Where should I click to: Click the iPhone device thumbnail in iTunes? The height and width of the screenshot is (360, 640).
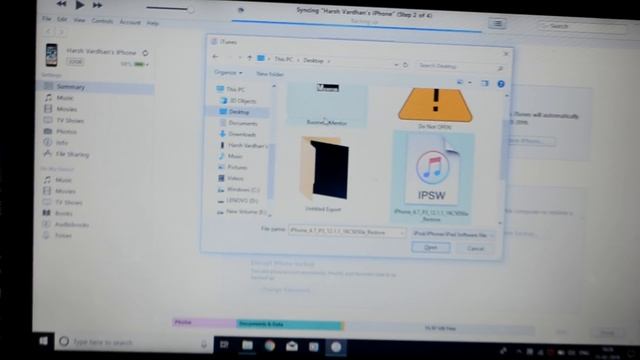click(51, 55)
